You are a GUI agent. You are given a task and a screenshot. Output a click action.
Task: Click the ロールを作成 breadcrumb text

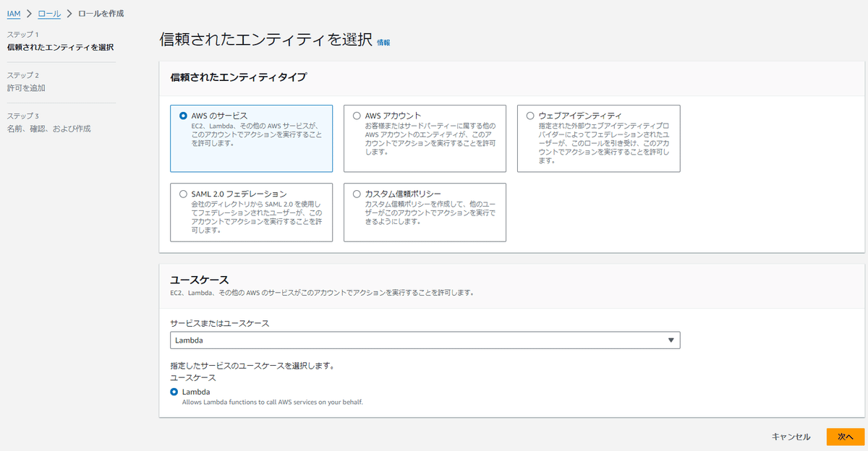pyautogui.click(x=100, y=13)
